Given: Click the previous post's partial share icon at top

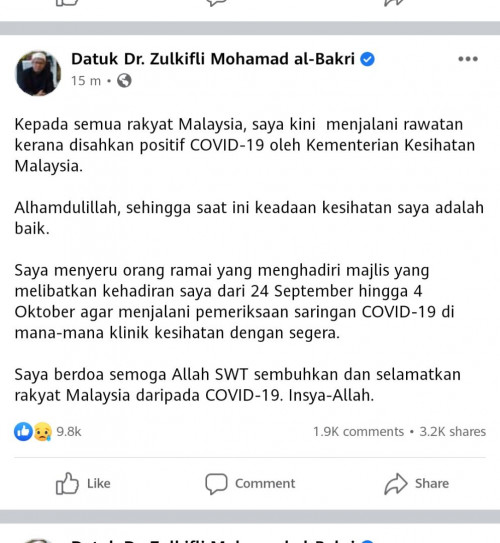Looking at the screenshot, I should 394,3.
